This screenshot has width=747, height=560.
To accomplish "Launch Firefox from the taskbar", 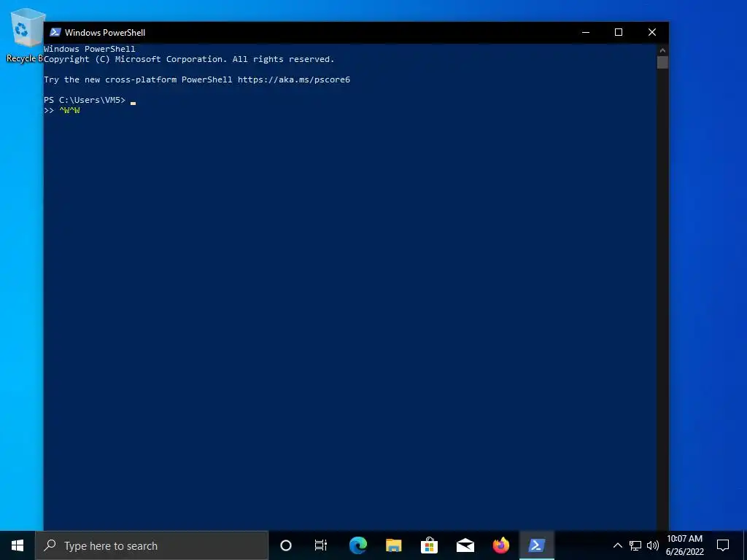I will (x=500, y=545).
